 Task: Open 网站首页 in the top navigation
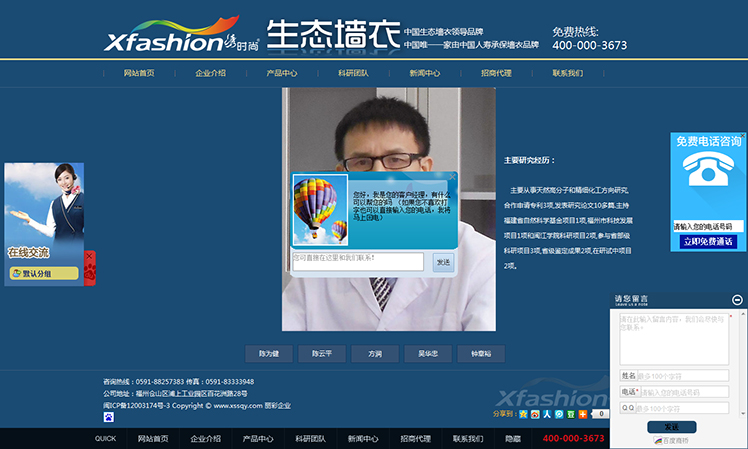point(139,73)
